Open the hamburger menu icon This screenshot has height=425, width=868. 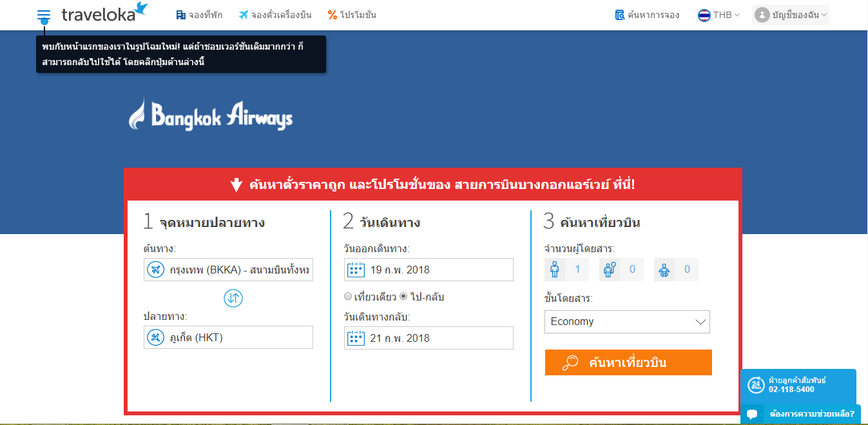44,14
